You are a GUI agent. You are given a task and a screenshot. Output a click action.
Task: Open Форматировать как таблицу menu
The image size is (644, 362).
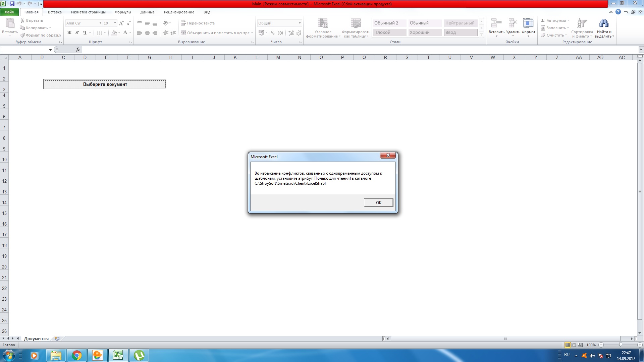click(356, 28)
